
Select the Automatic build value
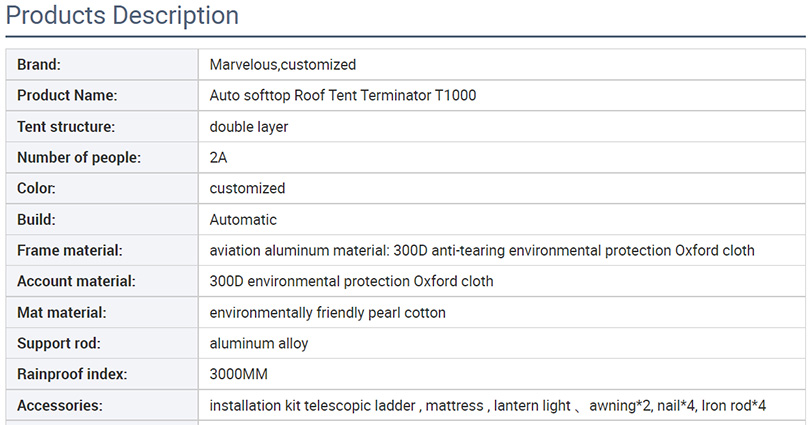[x=243, y=219]
